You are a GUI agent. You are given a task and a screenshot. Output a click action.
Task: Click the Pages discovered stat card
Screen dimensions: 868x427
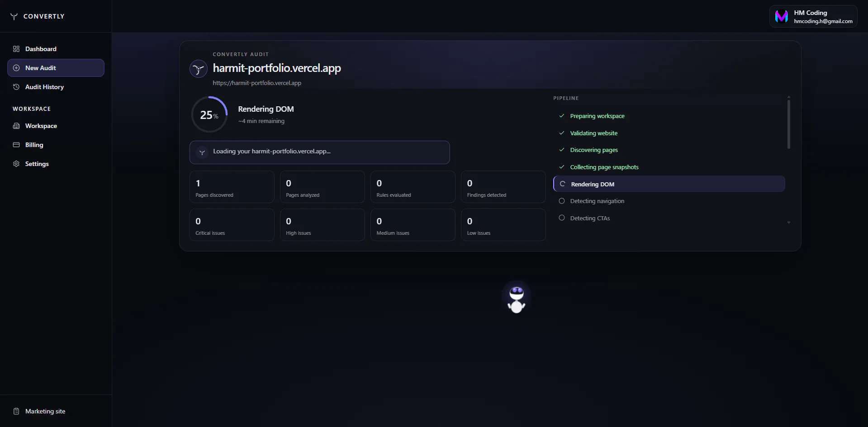click(232, 187)
